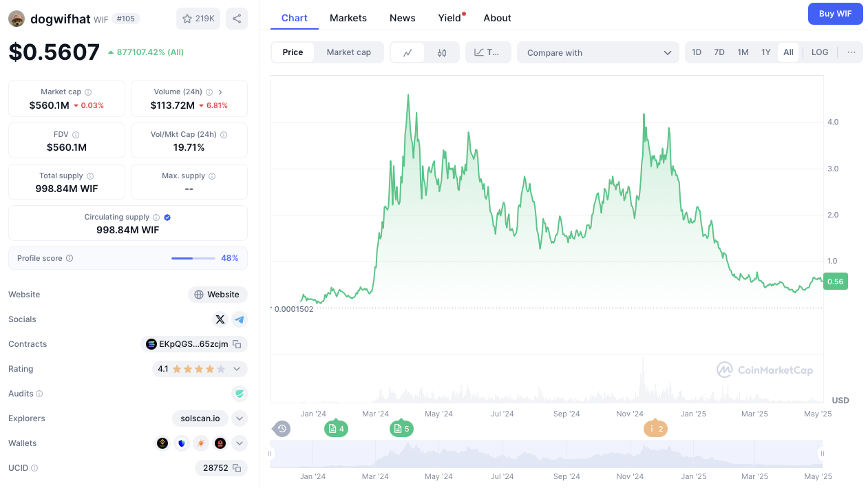This screenshot has height=488, width=868.
Task: Click the red-and-black wallet icon
Action: [220, 443]
